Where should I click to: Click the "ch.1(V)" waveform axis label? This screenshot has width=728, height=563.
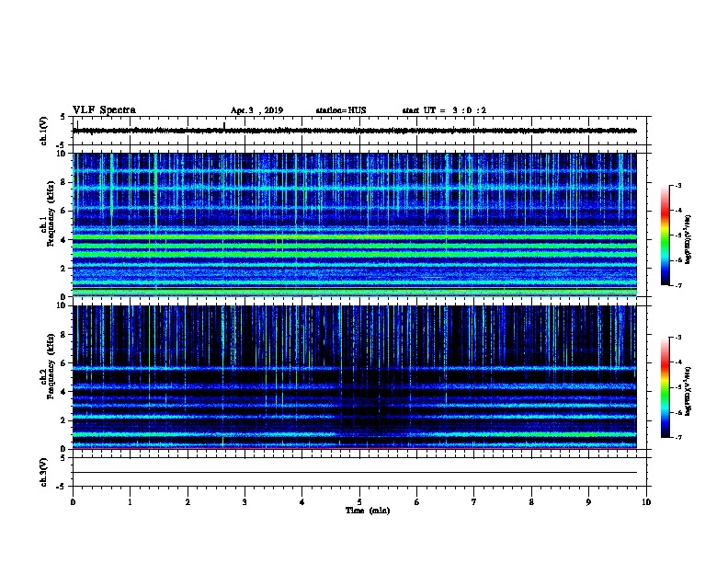click(x=43, y=131)
